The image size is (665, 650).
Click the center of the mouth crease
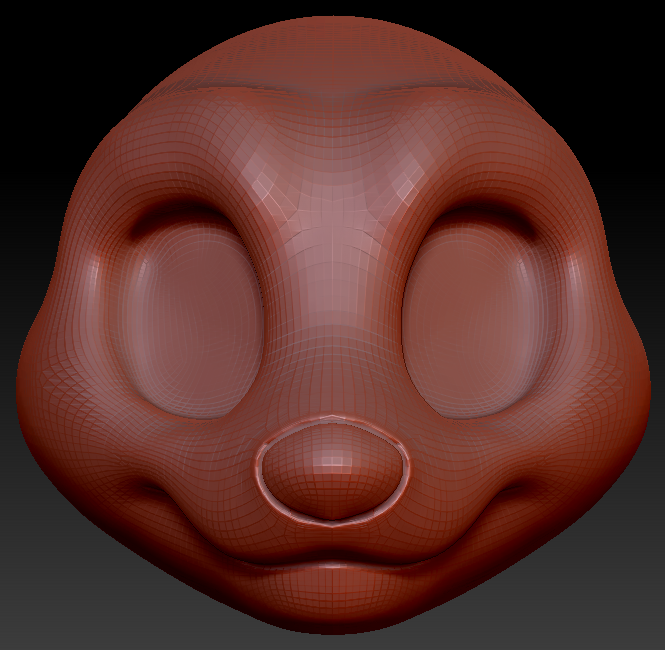tap(332, 562)
